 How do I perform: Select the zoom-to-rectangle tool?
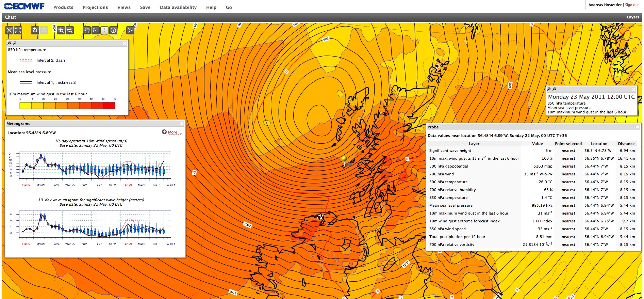pos(96,30)
